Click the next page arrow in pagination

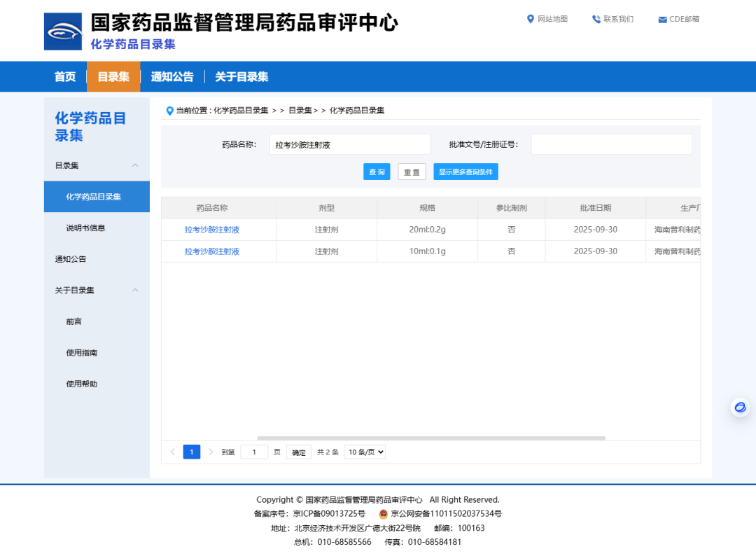coord(210,452)
